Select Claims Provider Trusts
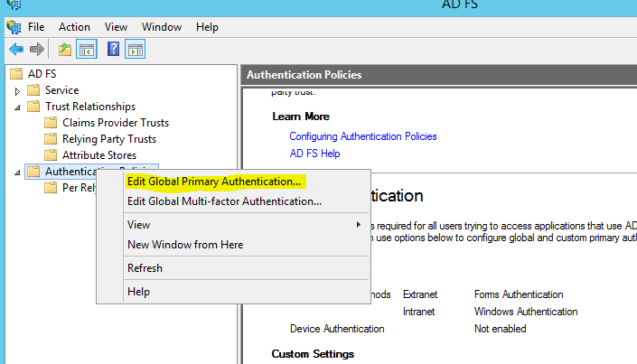Viewport: 637px width, 364px height. pyautogui.click(x=116, y=123)
